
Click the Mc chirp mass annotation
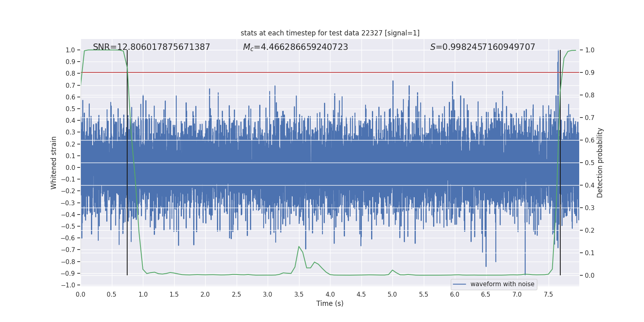coord(295,47)
